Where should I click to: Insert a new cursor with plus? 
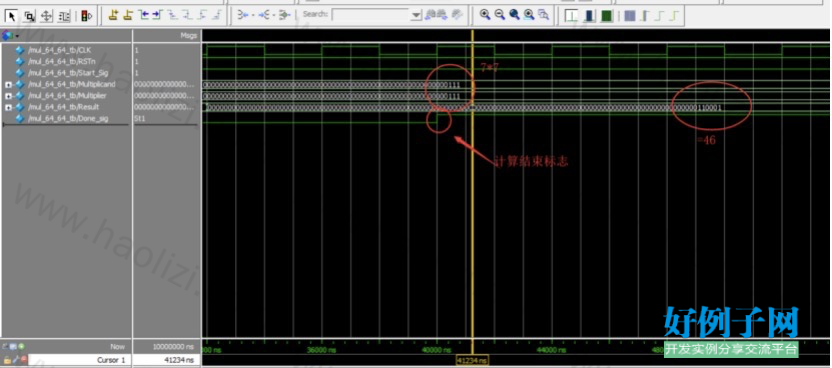pos(112,15)
